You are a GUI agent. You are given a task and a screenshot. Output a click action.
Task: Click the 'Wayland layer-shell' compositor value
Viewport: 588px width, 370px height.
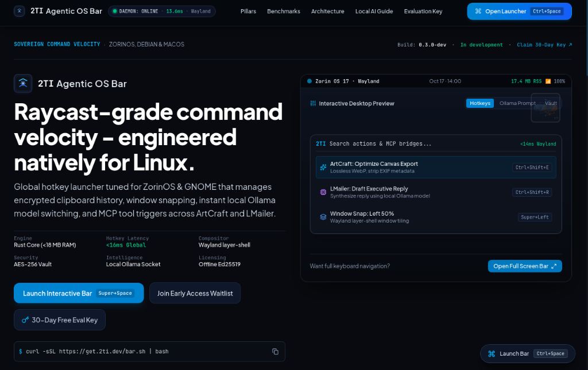(x=225, y=245)
